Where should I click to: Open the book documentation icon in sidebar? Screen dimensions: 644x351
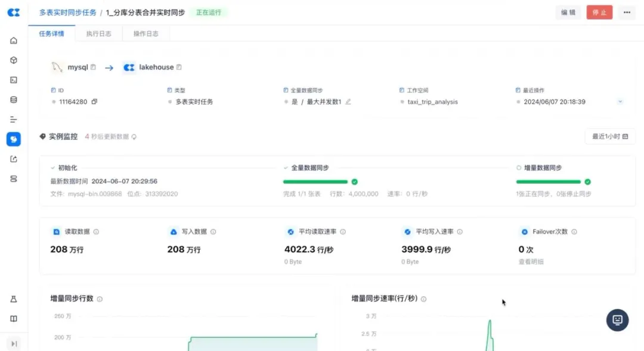[x=14, y=319]
